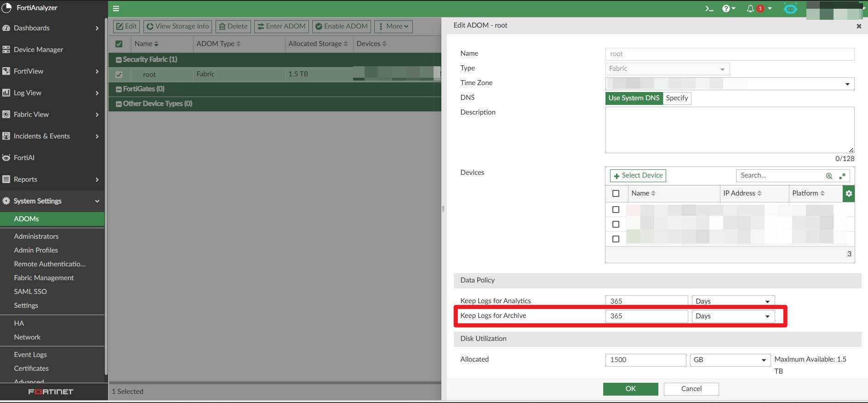This screenshot has height=403, width=868.
Task: Open Keep Logs for Archive unit dropdown
Action: 733,316
